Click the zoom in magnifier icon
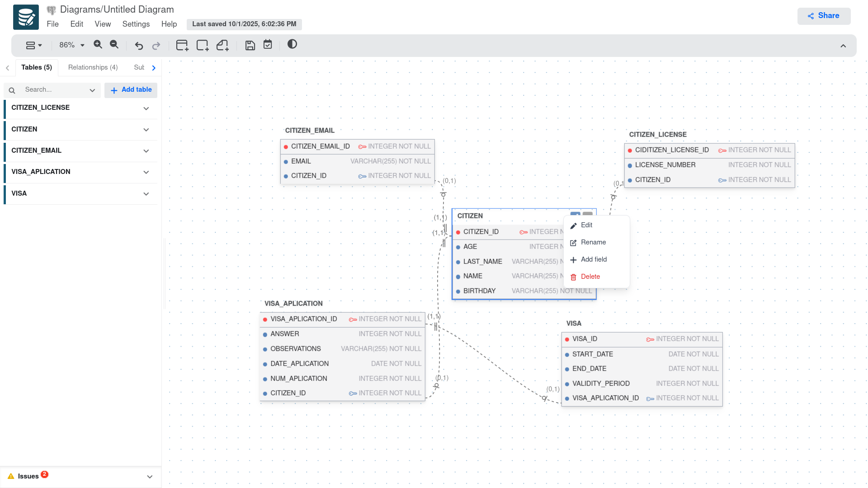Image resolution: width=868 pixels, height=488 pixels. [x=98, y=45]
